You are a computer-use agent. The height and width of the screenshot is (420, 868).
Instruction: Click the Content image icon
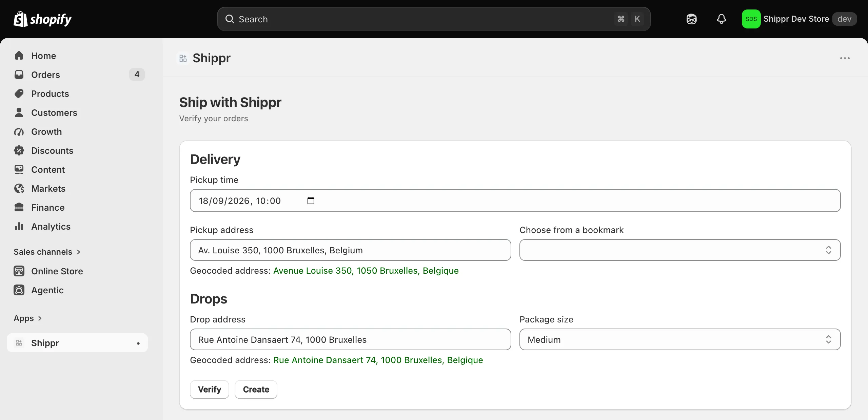pyautogui.click(x=19, y=169)
